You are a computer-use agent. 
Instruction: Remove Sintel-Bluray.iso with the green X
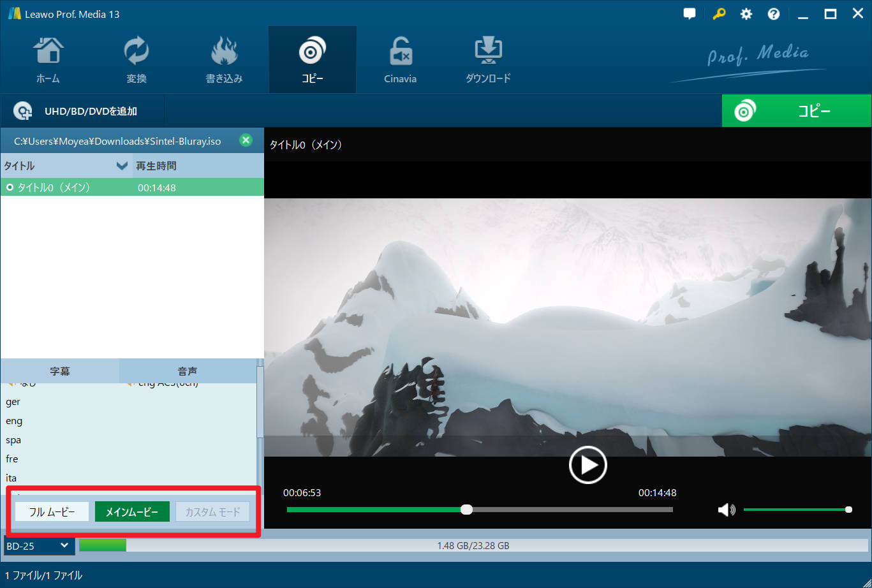(x=246, y=140)
